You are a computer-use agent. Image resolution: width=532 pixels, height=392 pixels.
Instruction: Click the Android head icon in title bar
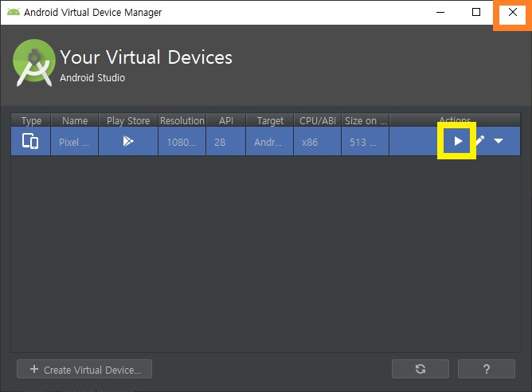14,12
